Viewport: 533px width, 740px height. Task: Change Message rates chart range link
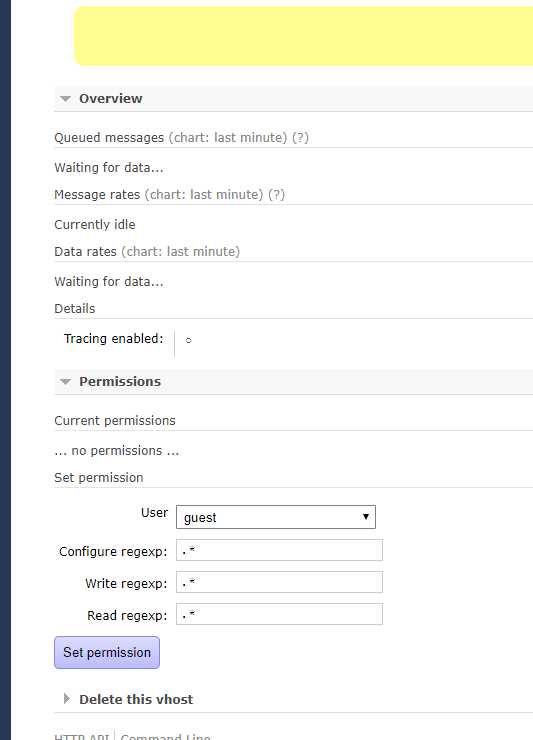(203, 195)
